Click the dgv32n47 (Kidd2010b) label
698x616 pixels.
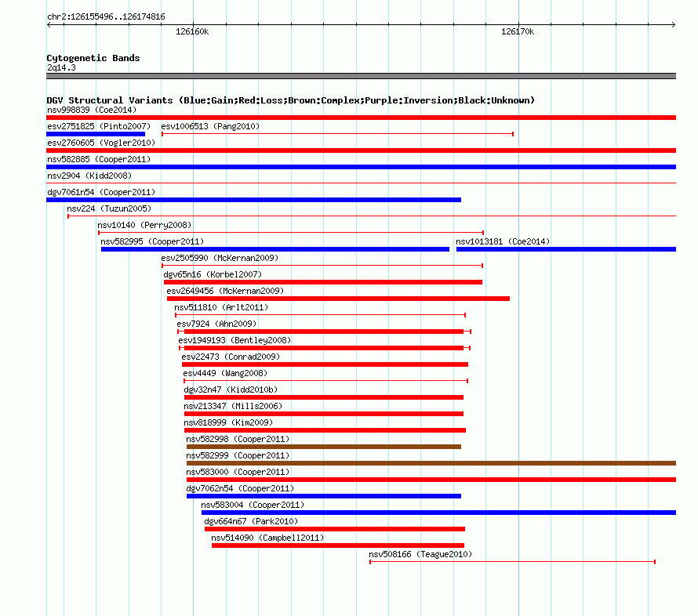[231, 390]
